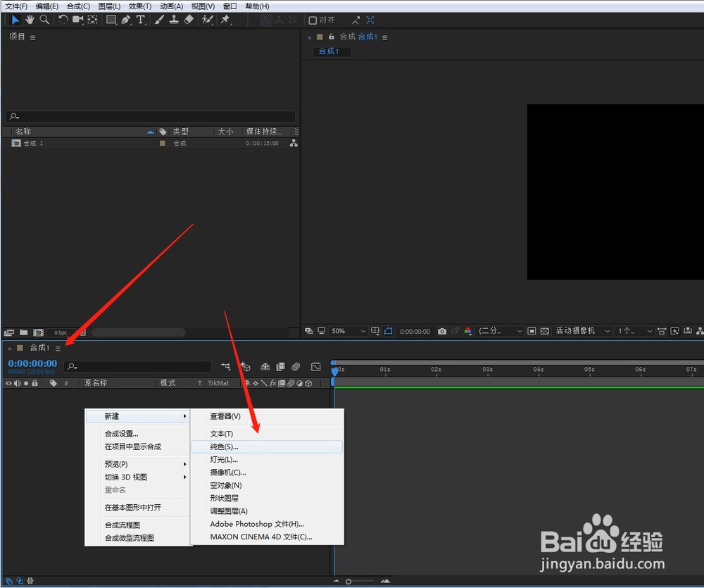Viewport: 704px width, 588px height.
Task: Open the 1个 view layout dropdown
Action: tap(634, 331)
